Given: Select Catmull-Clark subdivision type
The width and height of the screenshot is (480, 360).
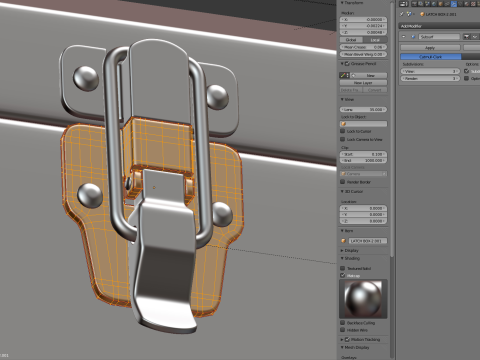Looking at the screenshot, I should (431, 57).
